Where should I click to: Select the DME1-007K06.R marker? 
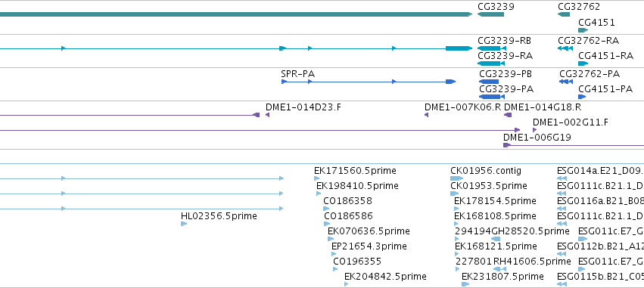426,115
